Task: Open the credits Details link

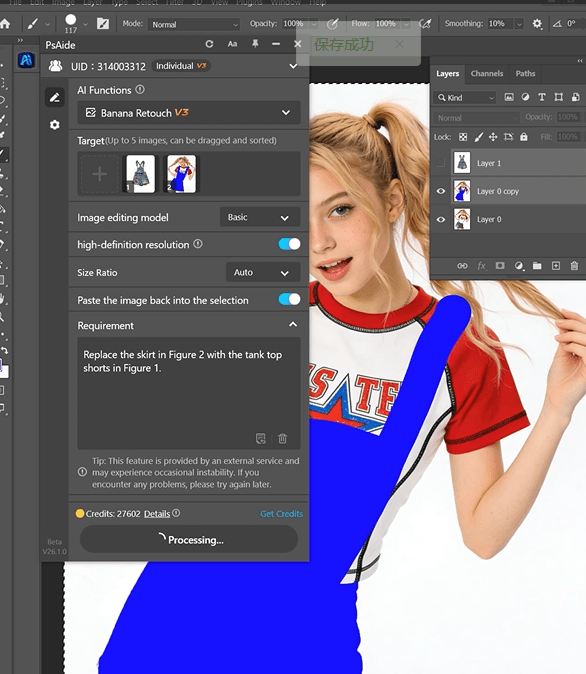Action: (157, 514)
